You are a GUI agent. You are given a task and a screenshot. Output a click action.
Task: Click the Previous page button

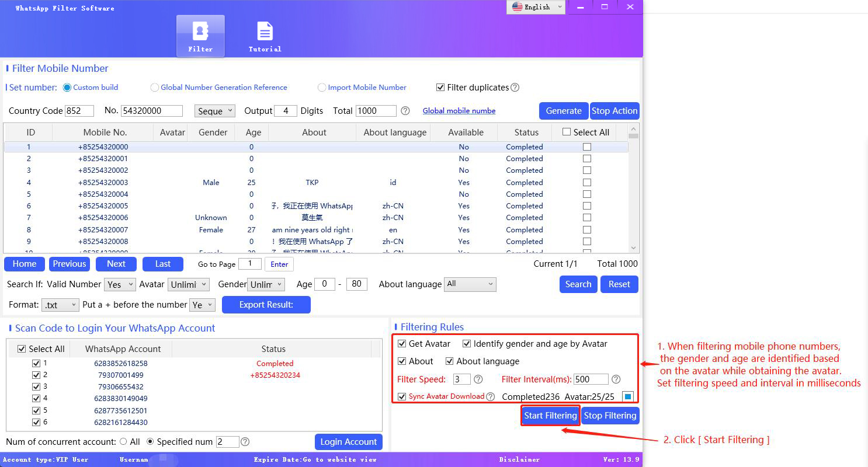click(70, 264)
